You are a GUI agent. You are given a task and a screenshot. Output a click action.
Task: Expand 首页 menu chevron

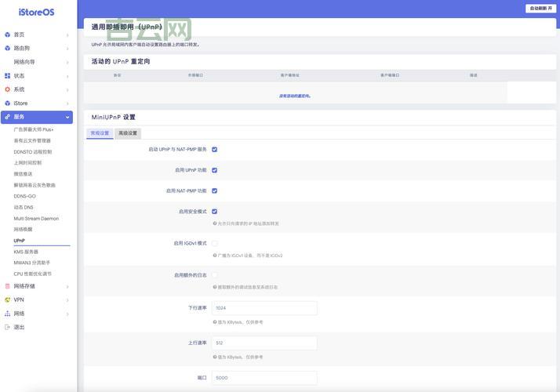click(67, 35)
